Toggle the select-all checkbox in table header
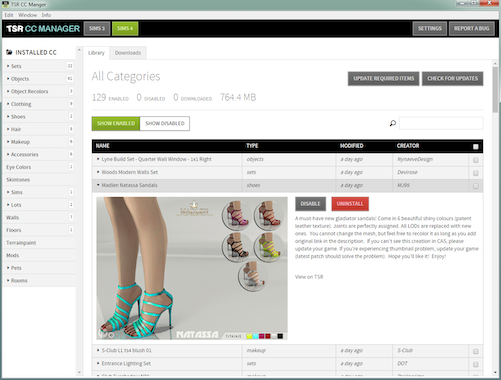This screenshot has height=380, width=501. (476, 147)
